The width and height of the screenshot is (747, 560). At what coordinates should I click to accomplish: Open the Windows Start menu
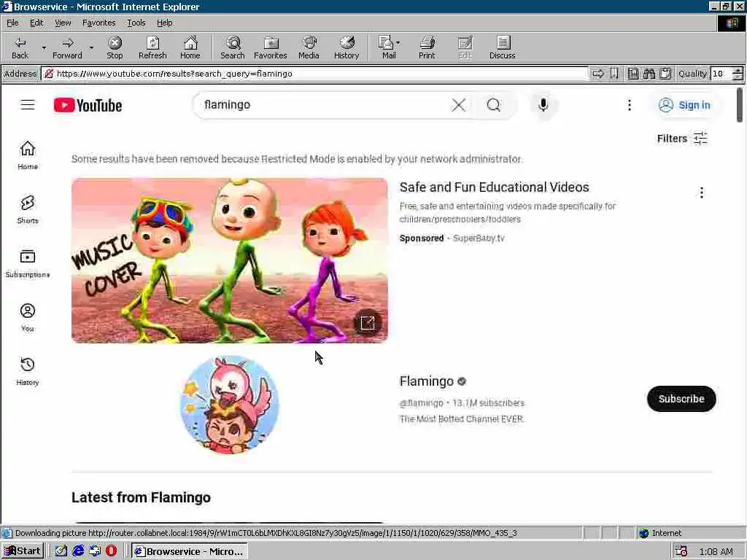(x=23, y=551)
